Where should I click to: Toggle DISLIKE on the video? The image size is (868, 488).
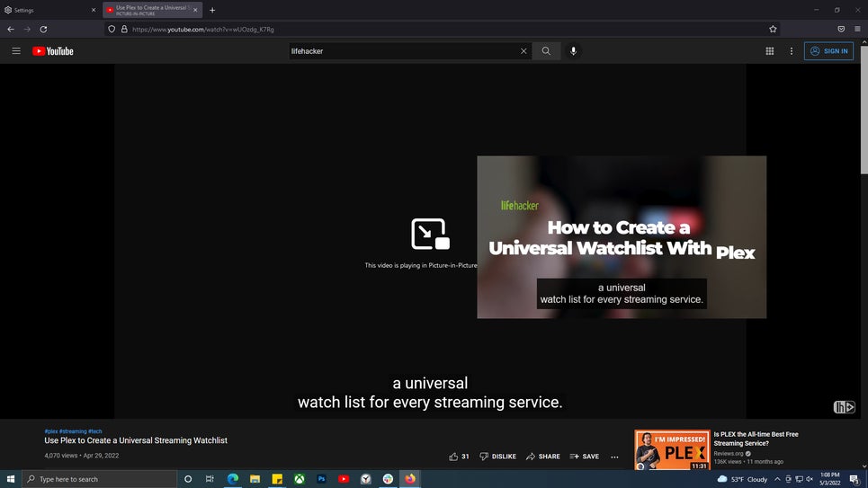(498, 457)
